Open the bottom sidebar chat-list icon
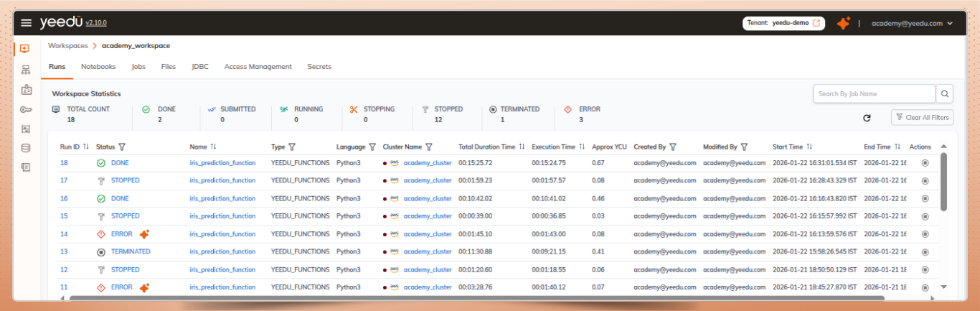The height and width of the screenshot is (311, 980). point(26,167)
